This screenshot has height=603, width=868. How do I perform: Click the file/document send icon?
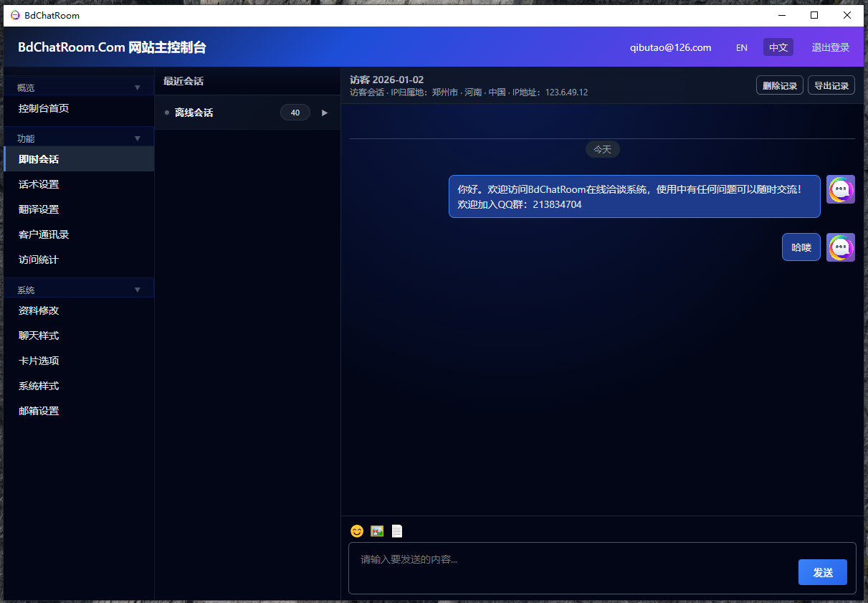(396, 531)
